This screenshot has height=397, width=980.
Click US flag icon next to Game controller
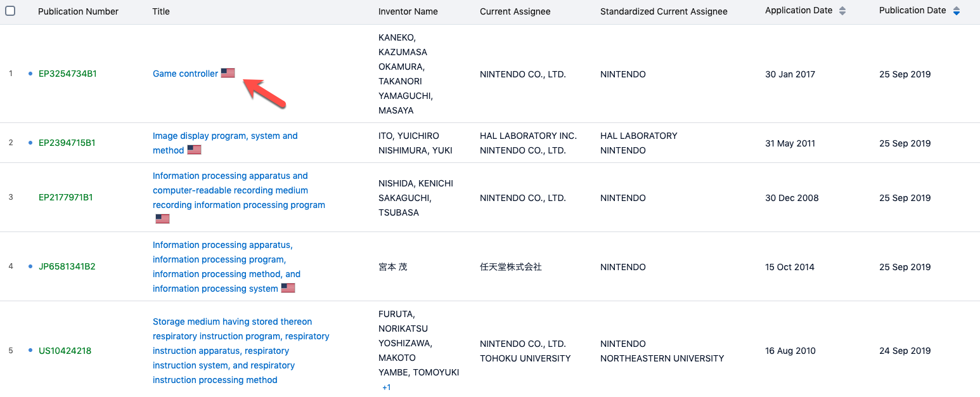pyautogui.click(x=228, y=73)
